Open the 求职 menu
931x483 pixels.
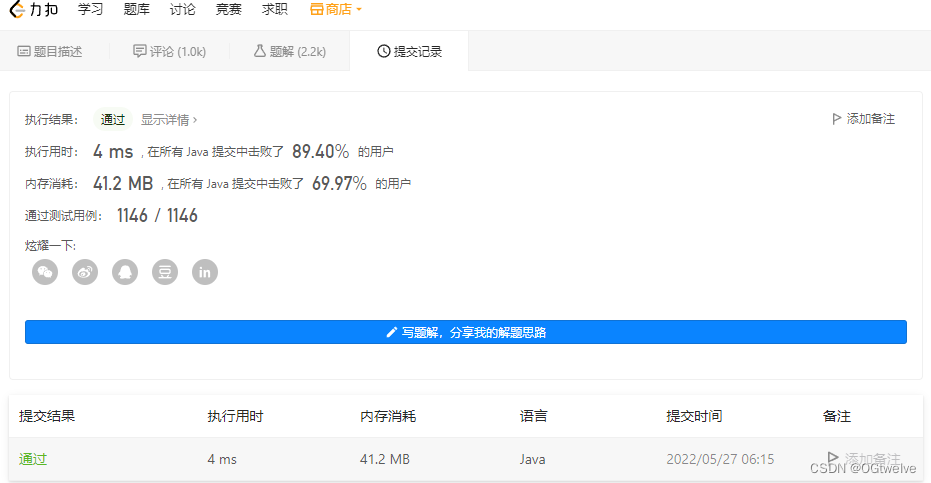(274, 10)
